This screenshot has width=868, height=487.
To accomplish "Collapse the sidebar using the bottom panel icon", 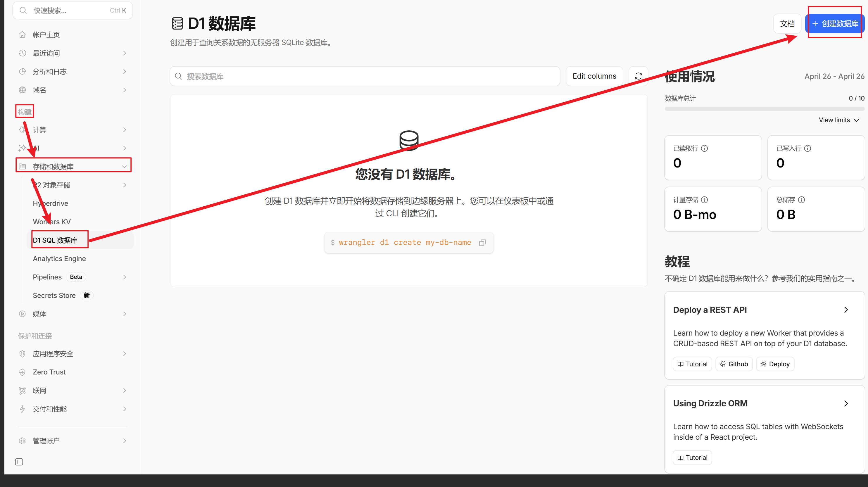I will [x=19, y=462].
